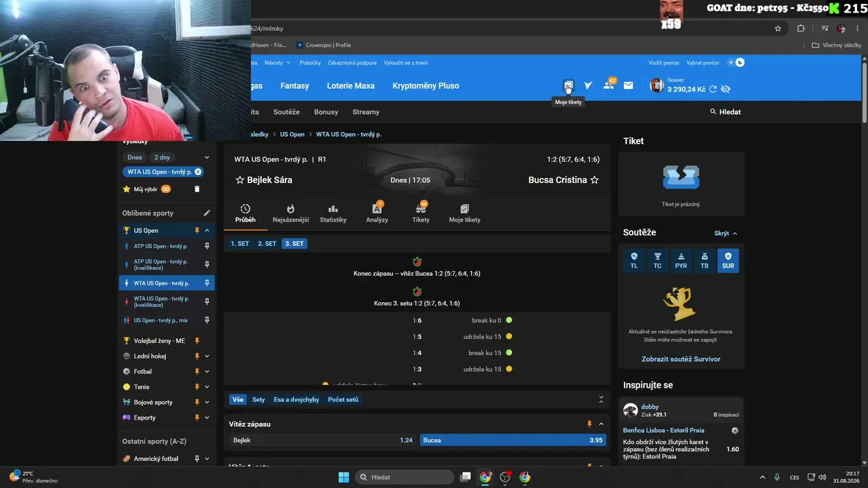868x488 pixels.
Task: Open US Open - tvrdý p., mix
Action: pyautogui.click(x=161, y=320)
